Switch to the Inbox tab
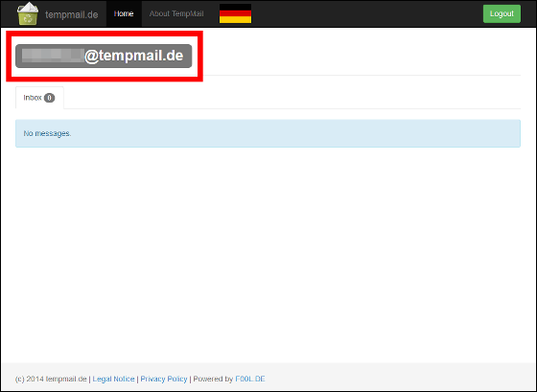537x392 pixels. coord(39,98)
